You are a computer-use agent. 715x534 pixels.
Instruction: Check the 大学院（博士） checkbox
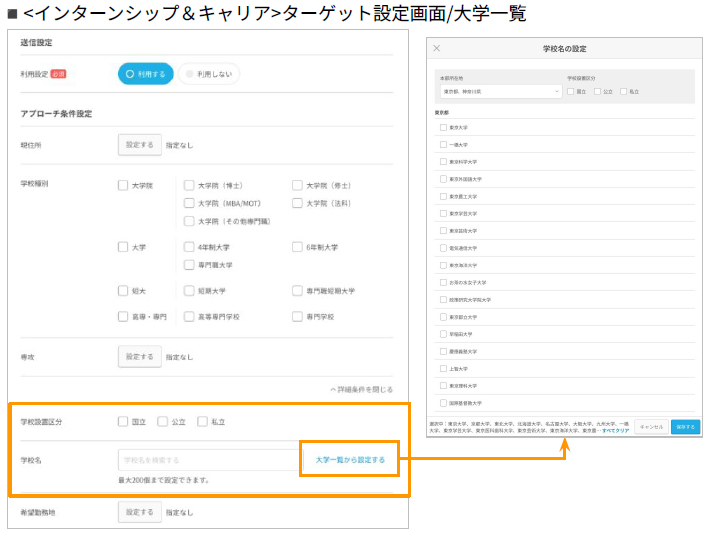[x=189, y=185]
